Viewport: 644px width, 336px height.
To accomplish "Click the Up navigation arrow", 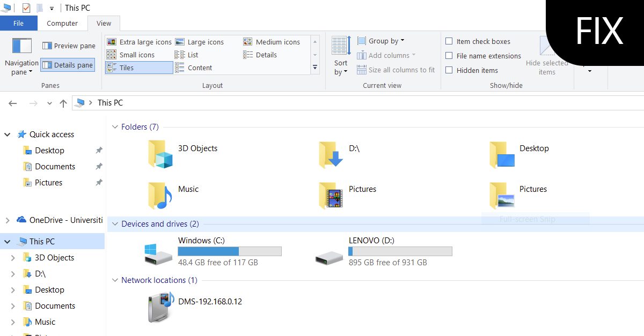I will pyautogui.click(x=63, y=102).
